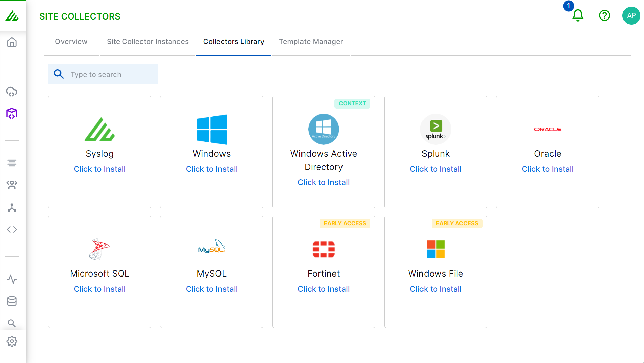Select the Collectors Library tab
Viewport: 644px width, 363px height.
(x=234, y=42)
